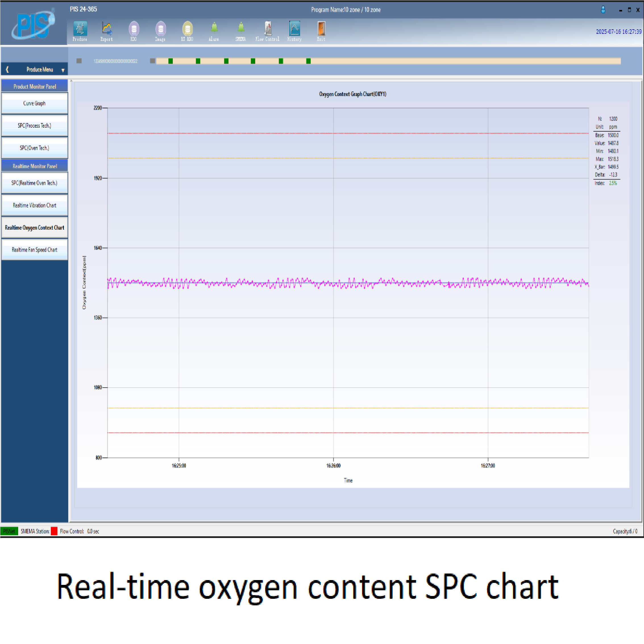This screenshot has width=644, height=644.
Task: Open the History curve icon
Action: point(295,29)
